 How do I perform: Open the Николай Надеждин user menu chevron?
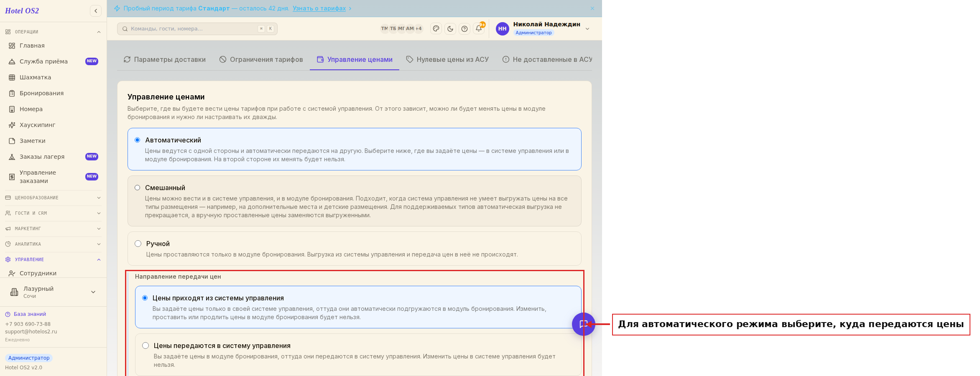(x=587, y=29)
